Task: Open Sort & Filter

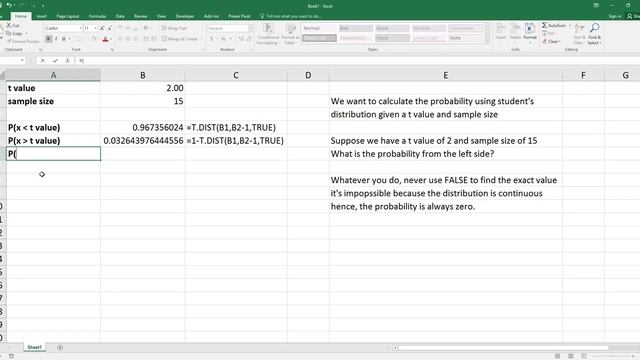Action: tap(580, 34)
